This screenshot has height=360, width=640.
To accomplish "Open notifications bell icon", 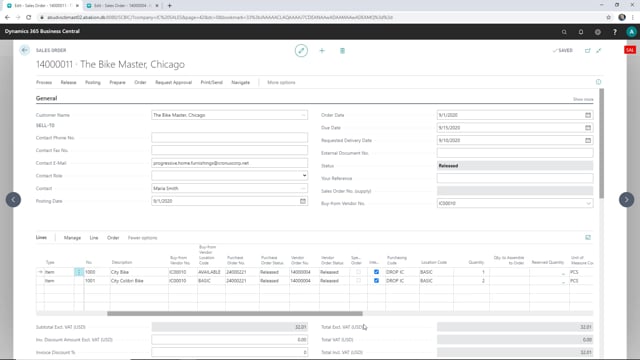I will 581,32.
